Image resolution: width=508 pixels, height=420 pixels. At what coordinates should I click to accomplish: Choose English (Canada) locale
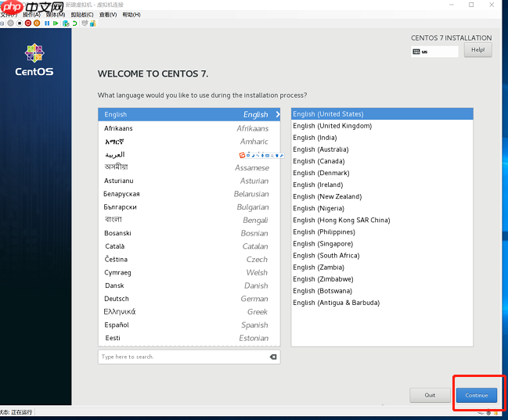[382, 161]
